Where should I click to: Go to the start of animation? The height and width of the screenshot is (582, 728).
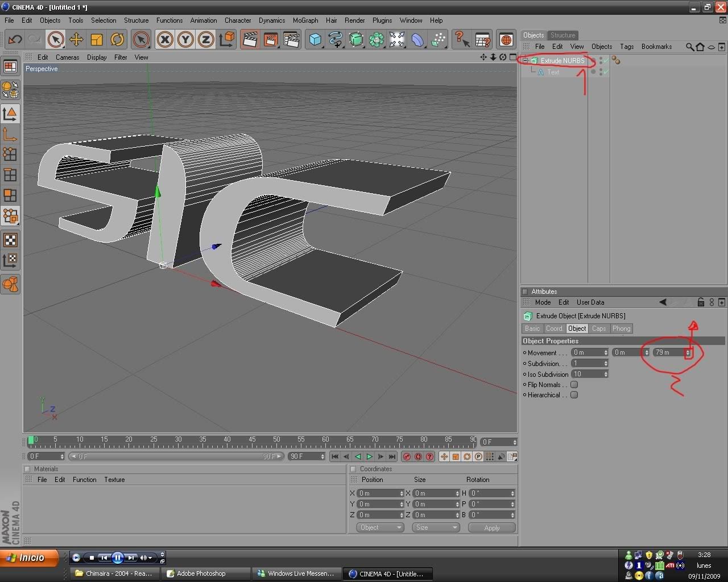point(334,456)
